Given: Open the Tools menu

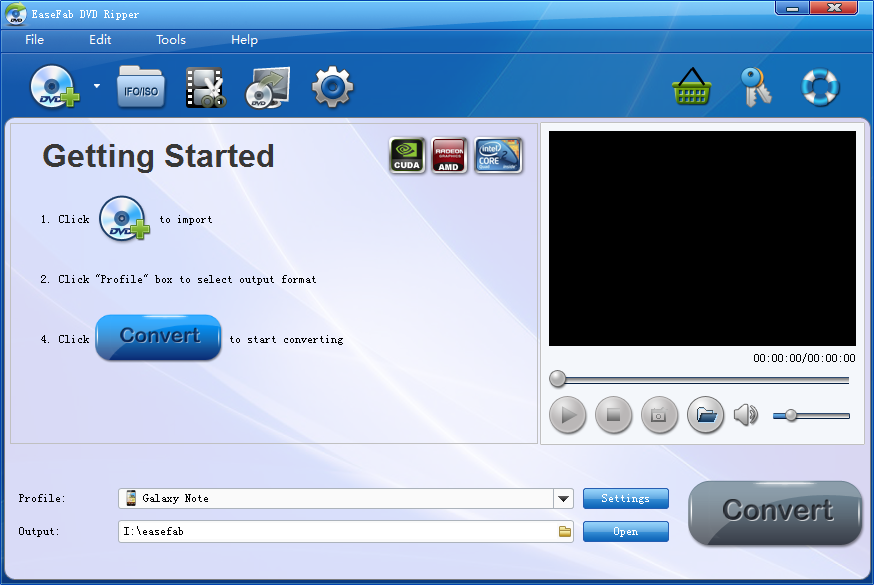Looking at the screenshot, I should [x=171, y=40].
